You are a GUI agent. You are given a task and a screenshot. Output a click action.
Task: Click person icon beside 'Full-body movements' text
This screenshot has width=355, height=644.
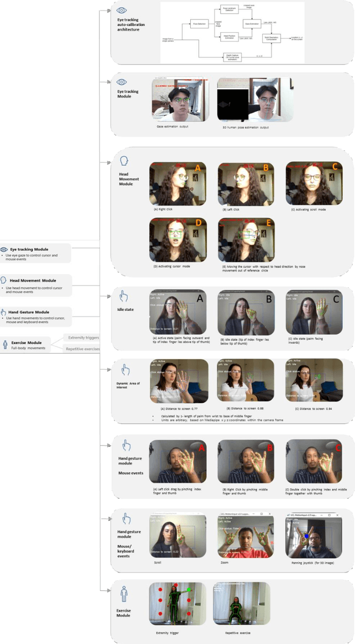[6, 344]
